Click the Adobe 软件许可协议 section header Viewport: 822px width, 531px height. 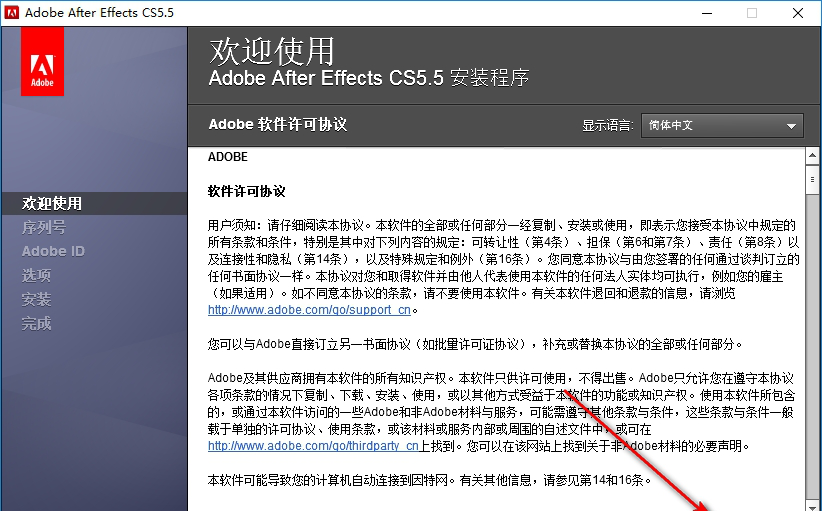[x=278, y=125]
